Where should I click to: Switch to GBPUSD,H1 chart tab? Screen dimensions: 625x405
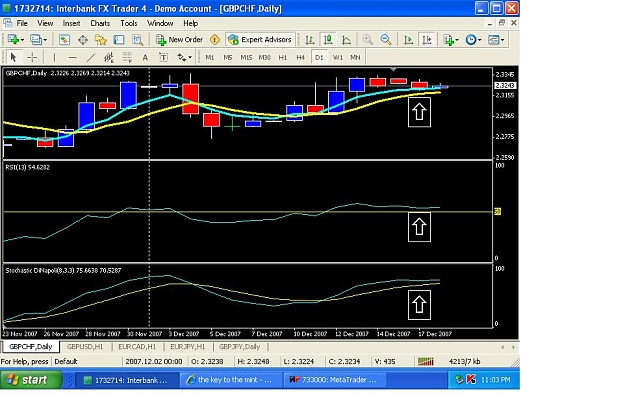pos(85,346)
